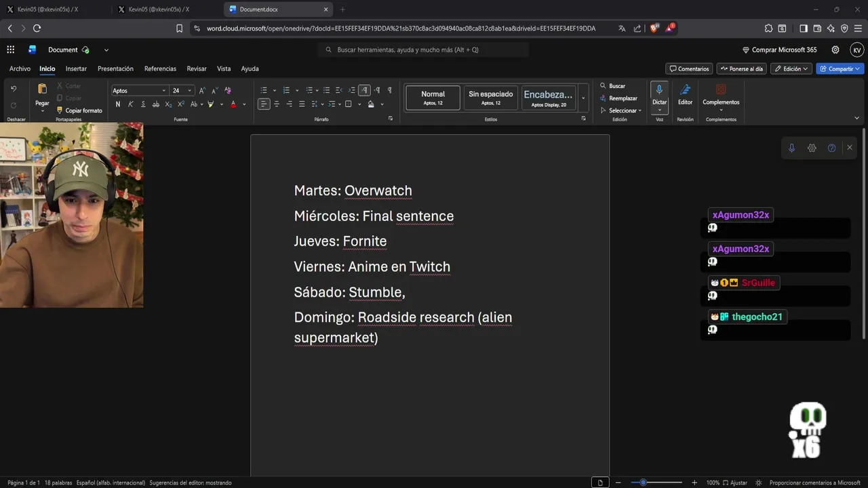Screen dimensions: 868x488
Task: Justify the paragraph text
Action: pos(302,104)
